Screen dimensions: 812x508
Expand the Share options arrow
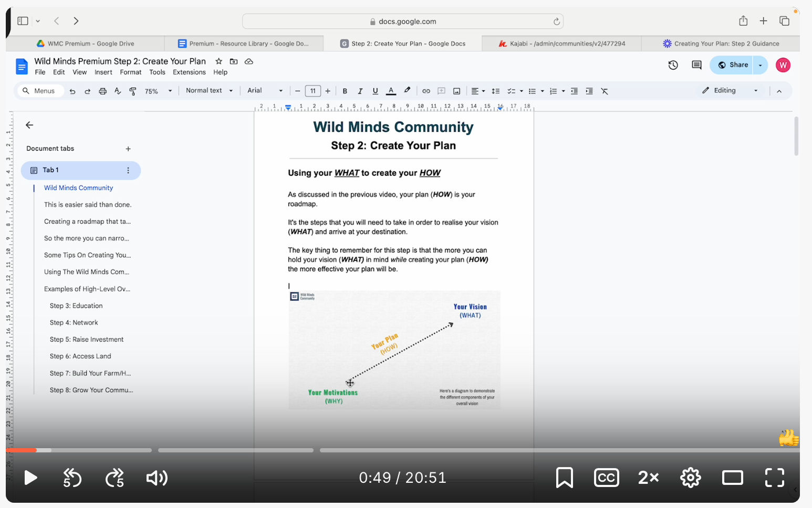(x=761, y=65)
